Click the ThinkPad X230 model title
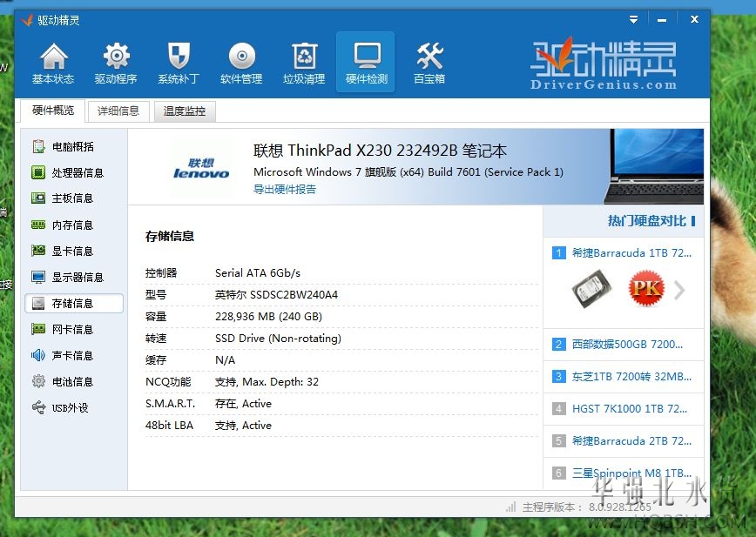Screen dimensions: 756x537 click(x=380, y=151)
